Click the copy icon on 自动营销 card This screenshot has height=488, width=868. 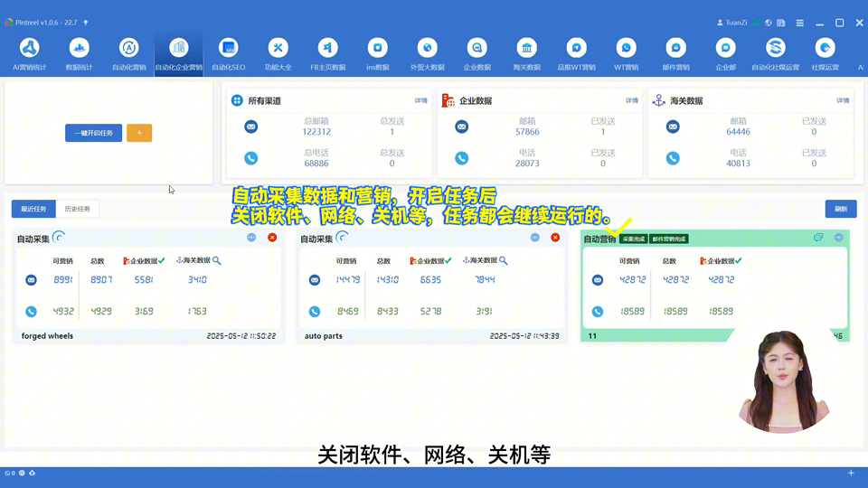coord(818,238)
